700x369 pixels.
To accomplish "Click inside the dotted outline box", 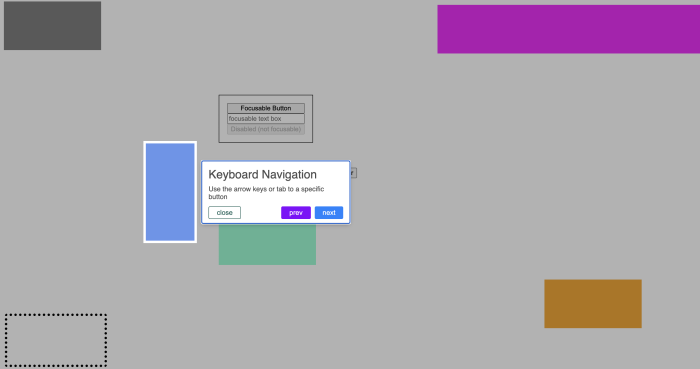I will point(56,340).
